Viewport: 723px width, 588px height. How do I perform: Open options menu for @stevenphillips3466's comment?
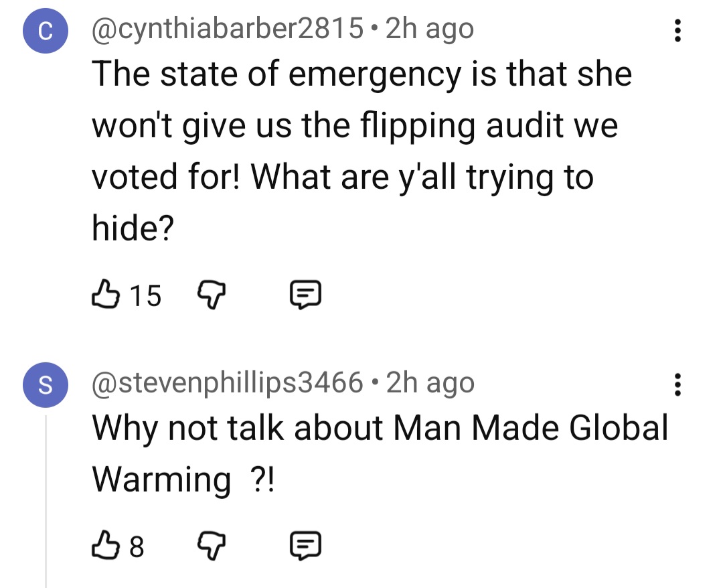(x=677, y=385)
